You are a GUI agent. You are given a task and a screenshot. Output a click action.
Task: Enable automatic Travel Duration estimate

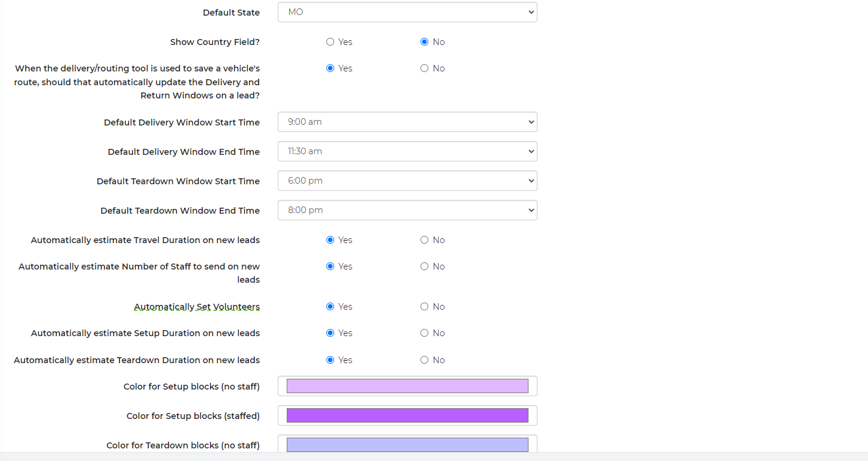330,240
